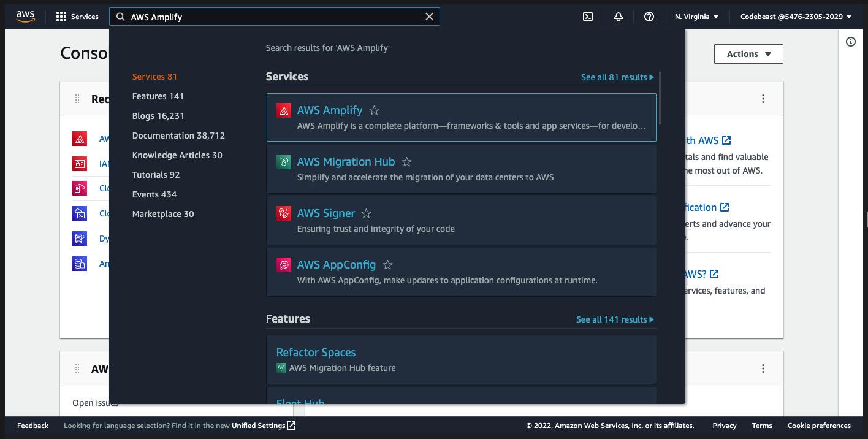This screenshot has width=868, height=439.
Task: Click 'AWS Migration Hub feature' subtitle text
Action: pyautogui.click(x=342, y=368)
